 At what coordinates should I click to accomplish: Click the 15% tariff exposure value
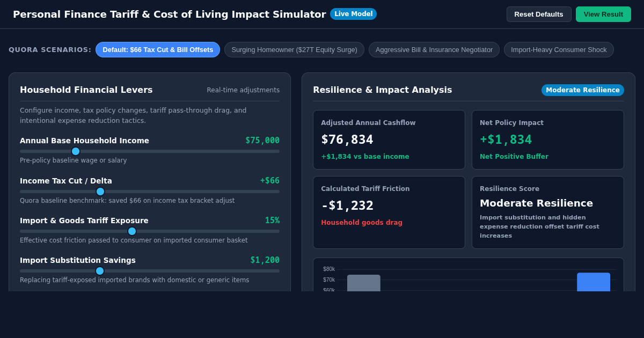[x=272, y=221]
